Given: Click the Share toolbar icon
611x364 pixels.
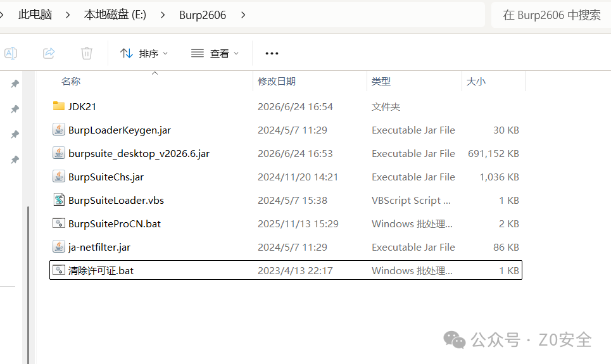Looking at the screenshot, I should (x=49, y=53).
